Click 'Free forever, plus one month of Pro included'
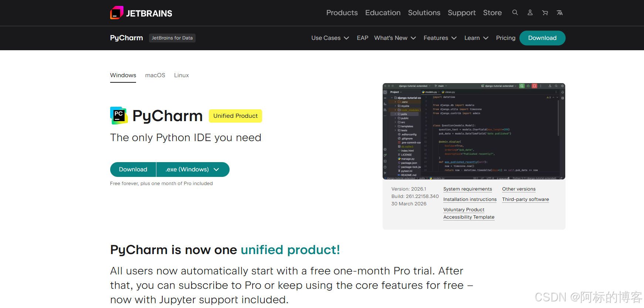Viewport: 644px width, 308px height. click(162, 184)
